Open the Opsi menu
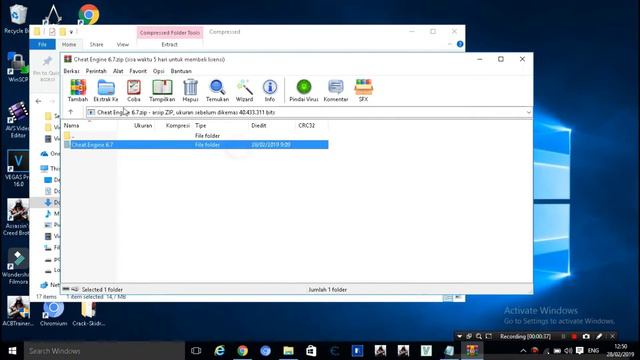The height and width of the screenshot is (360, 640). click(158, 71)
